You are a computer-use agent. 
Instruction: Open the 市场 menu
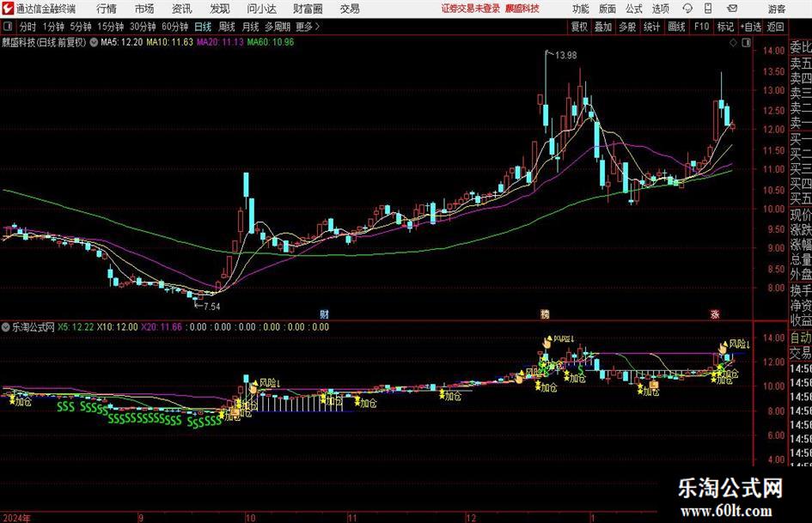pyautogui.click(x=144, y=9)
